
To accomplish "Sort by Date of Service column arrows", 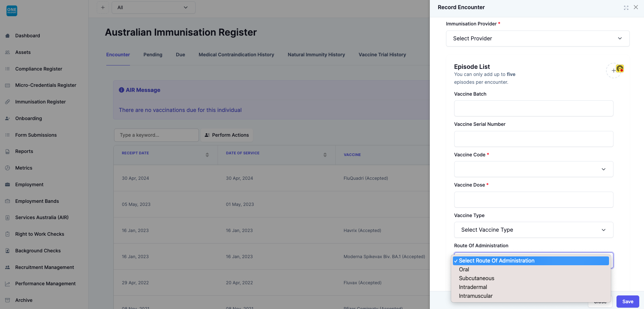I will (x=325, y=155).
